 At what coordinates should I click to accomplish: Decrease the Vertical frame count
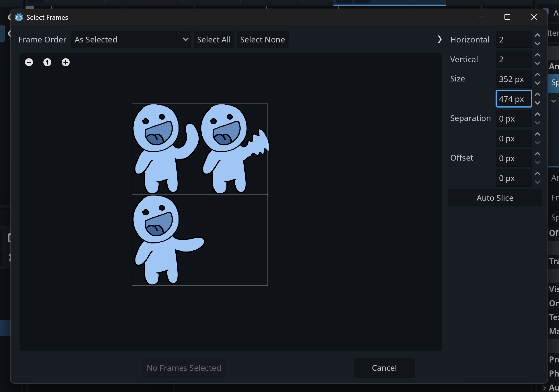click(x=538, y=63)
